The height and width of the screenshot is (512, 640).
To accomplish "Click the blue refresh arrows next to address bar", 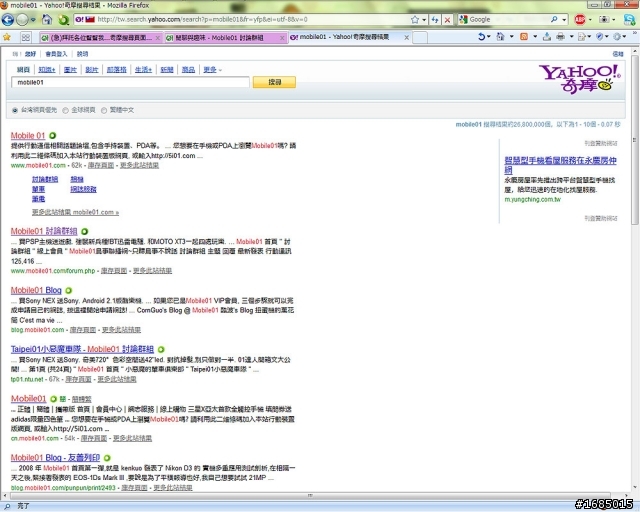I will [x=435, y=19].
